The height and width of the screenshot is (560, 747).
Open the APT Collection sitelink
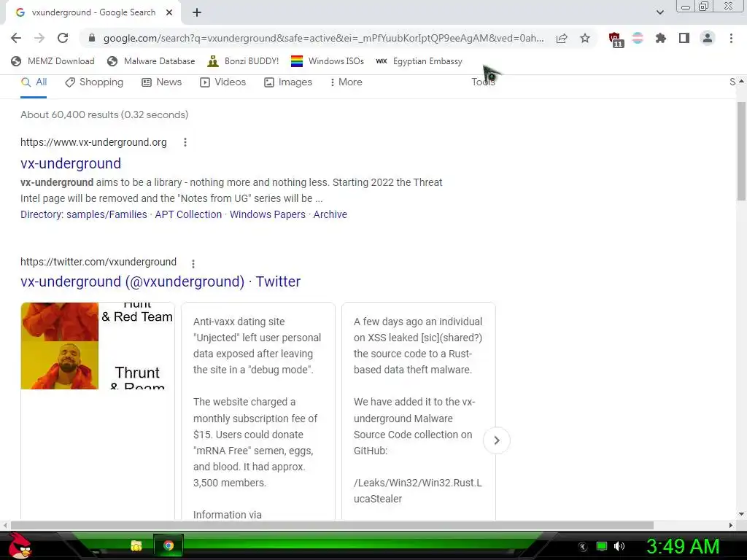tap(188, 215)
